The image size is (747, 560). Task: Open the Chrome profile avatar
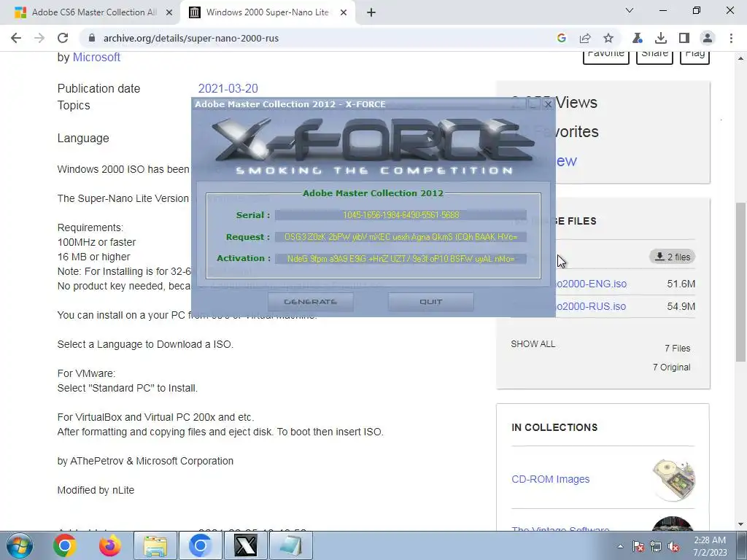(708, 38)
